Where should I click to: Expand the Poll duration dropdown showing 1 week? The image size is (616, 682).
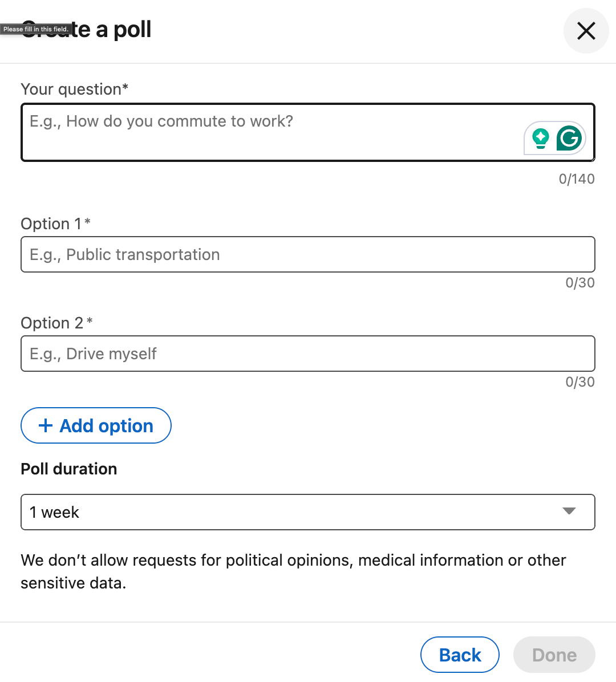(307, 512)
